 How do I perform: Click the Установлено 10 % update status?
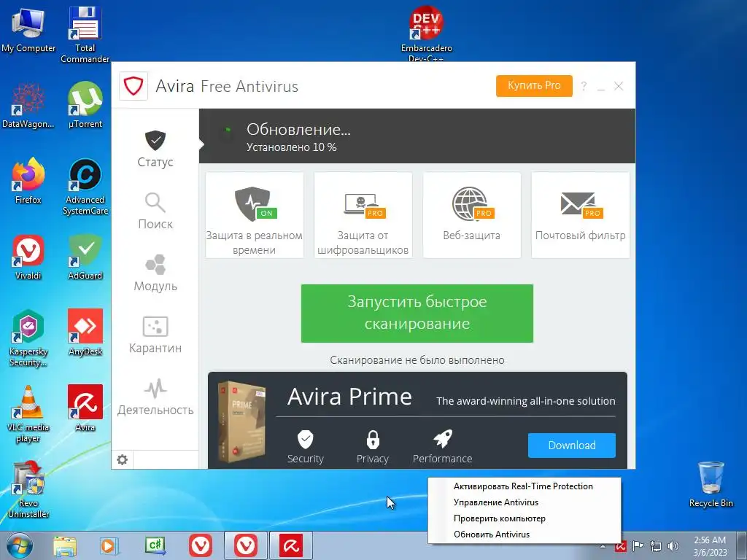point(292,147)
